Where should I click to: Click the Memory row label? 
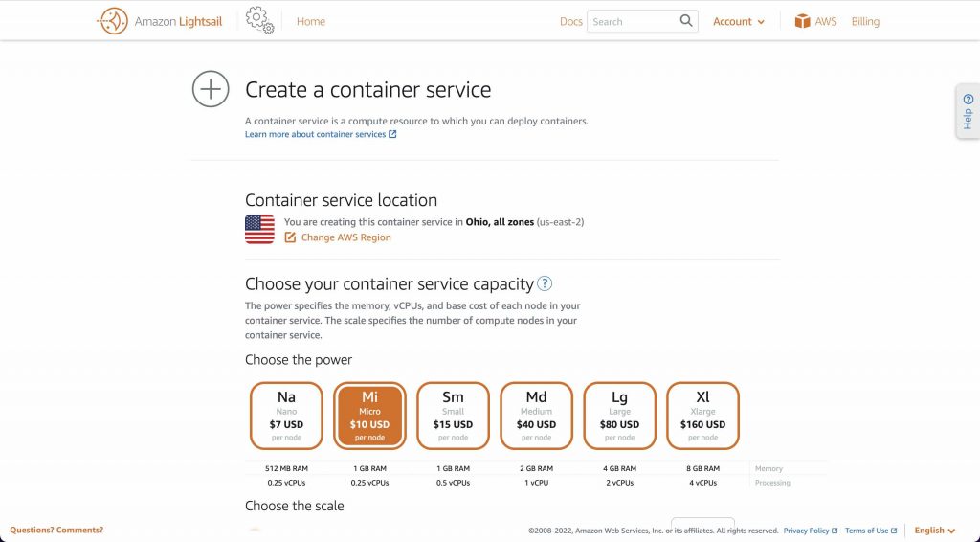click(768, 469)
